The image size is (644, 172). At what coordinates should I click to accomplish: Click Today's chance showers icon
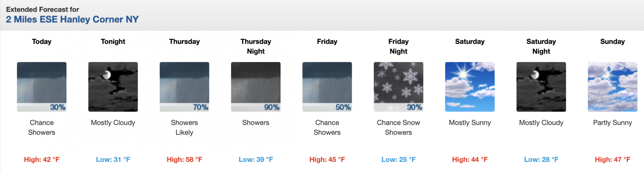click(x=41, y=87)
